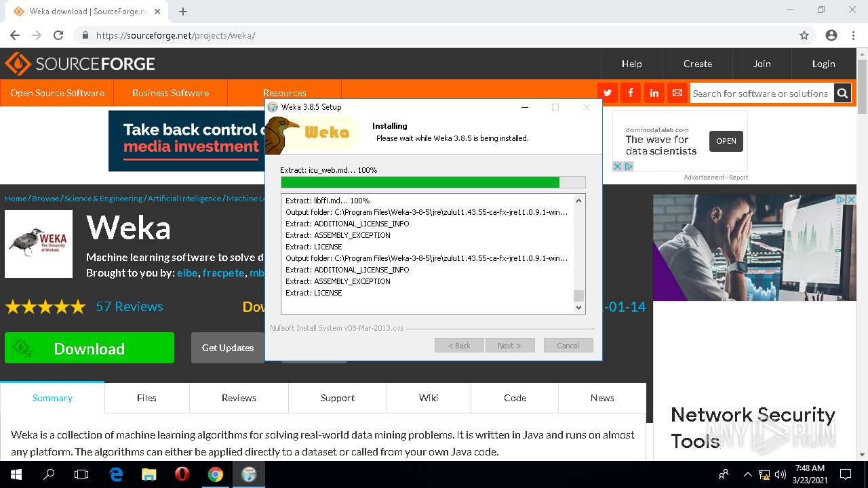The image size is (868, 488).
Task: Click the Chrome back arrow
Action: pos(15,35)
